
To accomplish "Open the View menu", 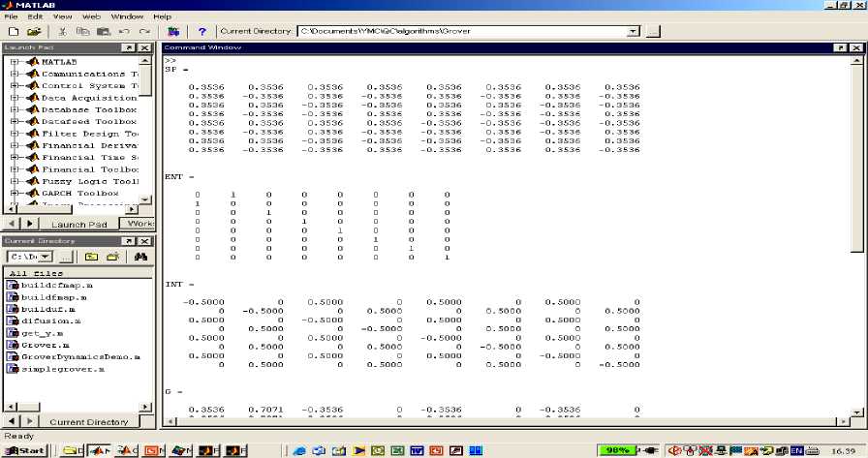I will pyautogui.click(x=63, y=16).
